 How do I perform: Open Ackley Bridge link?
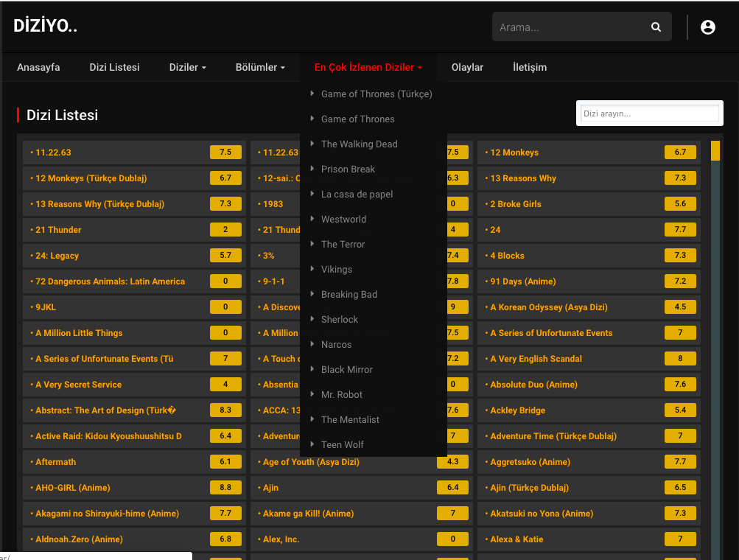coord(517,410)
